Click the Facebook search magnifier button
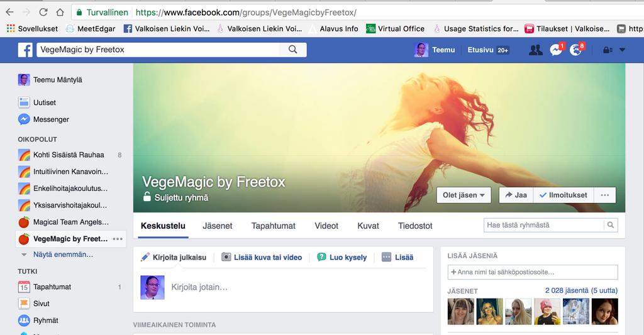Viewport: 644px width, 335px height. (x=293, y=50)
